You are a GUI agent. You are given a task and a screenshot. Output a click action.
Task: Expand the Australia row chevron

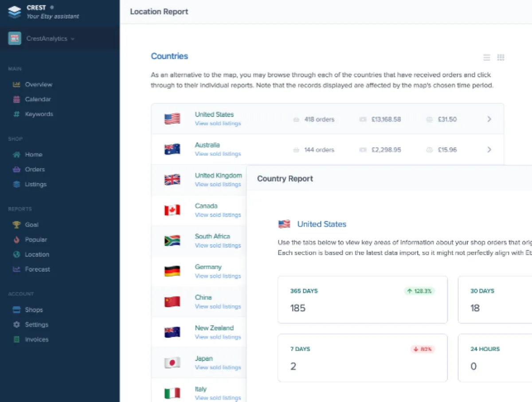(x=489, y=149)
